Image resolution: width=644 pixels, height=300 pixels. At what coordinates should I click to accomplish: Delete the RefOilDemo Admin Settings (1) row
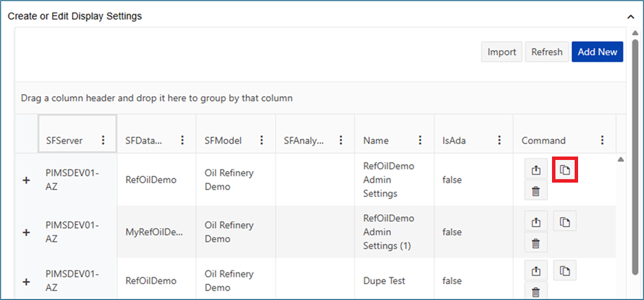pyautogui.click(x=536, y=243)
